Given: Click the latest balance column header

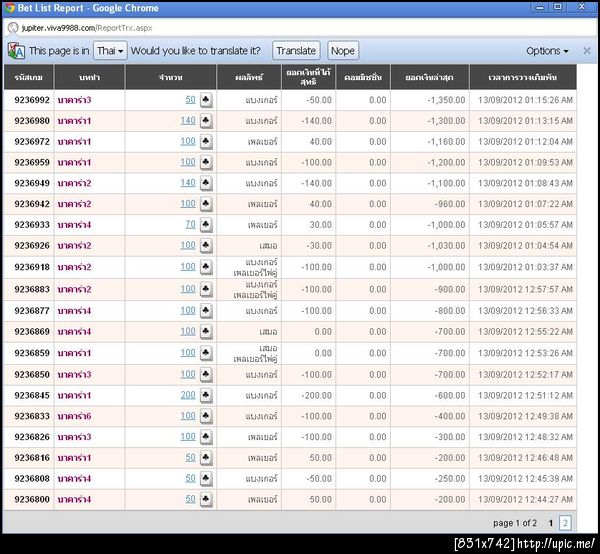Looking at the screenshot, I should [x=430, y=77].
